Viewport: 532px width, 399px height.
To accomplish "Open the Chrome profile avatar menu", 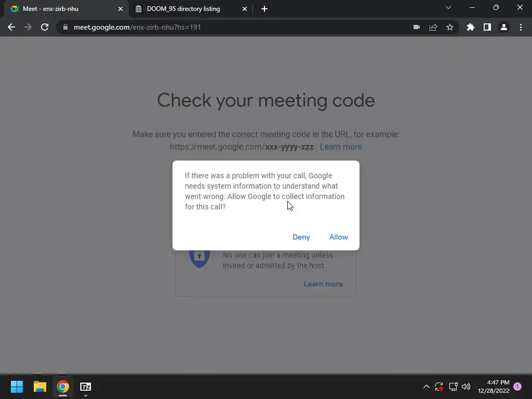I will 504,27.
